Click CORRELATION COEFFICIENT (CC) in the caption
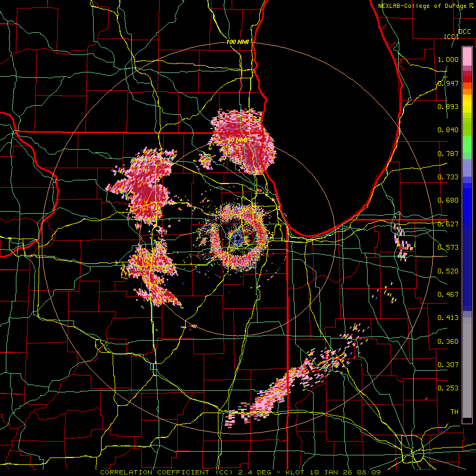 coord(167,472)
